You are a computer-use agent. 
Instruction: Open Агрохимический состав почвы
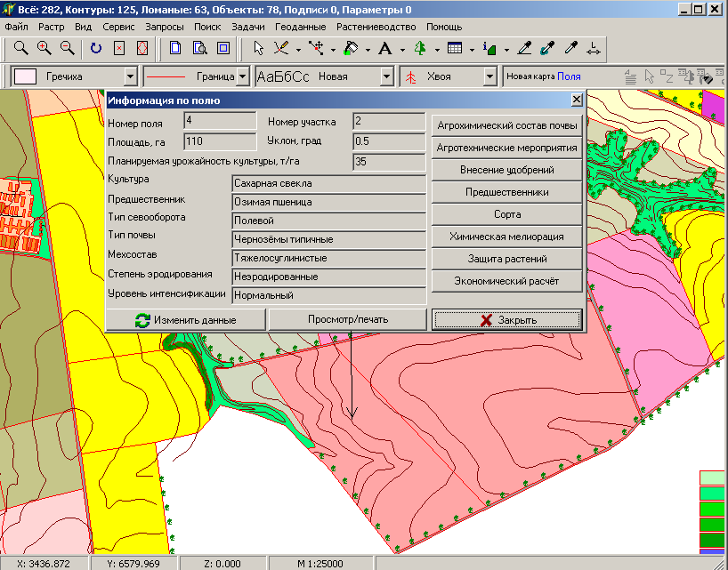click(506, 124)
